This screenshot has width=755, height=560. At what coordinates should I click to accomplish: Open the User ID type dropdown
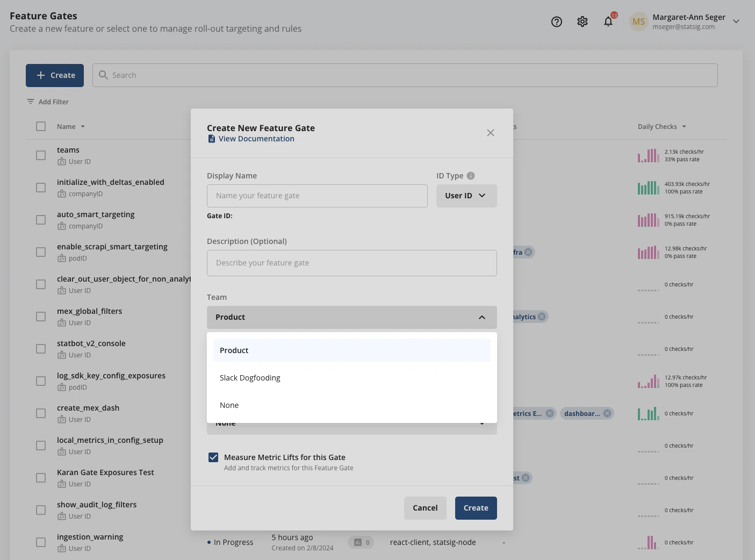tap(466, 196)
